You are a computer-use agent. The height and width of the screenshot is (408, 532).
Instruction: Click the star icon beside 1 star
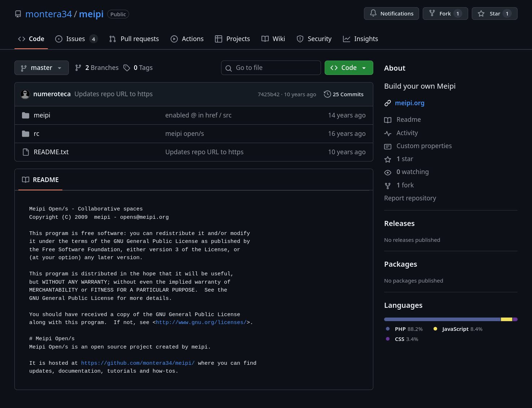coord(388,159)
